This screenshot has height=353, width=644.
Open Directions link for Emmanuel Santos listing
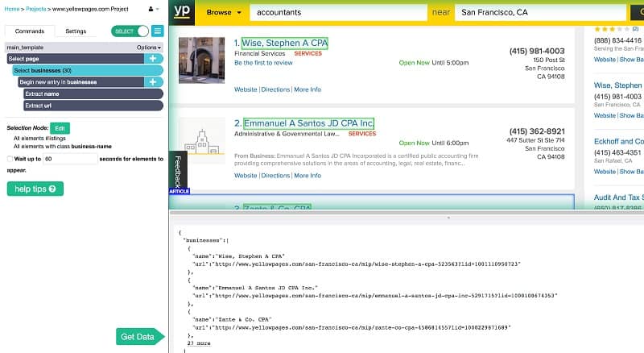coord(275,175)
